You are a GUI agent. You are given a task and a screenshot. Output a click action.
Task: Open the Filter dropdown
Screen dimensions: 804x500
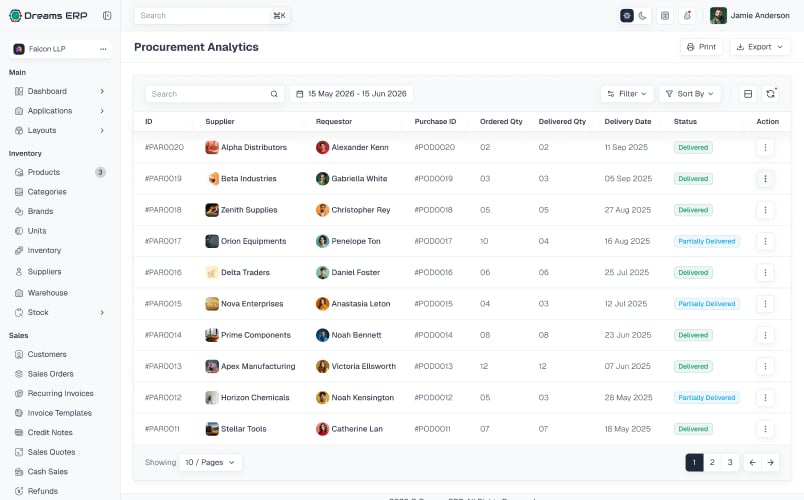(627, 94)
